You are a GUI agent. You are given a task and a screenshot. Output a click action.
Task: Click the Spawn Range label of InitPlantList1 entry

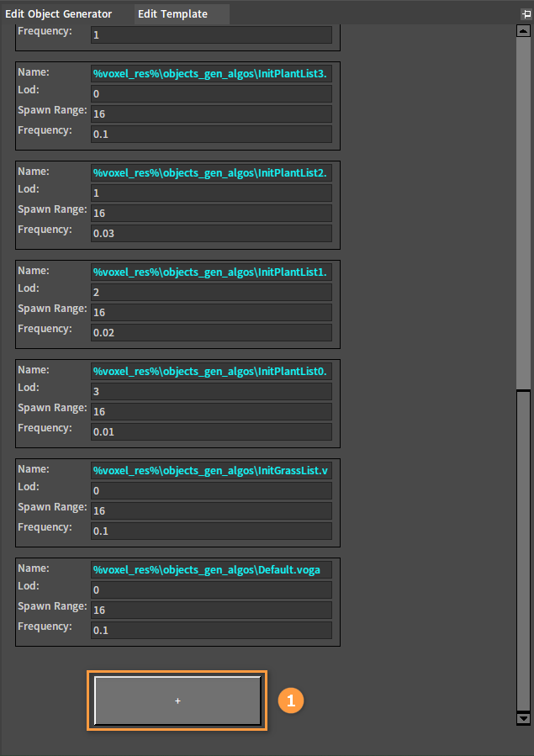tap(52, 309)
